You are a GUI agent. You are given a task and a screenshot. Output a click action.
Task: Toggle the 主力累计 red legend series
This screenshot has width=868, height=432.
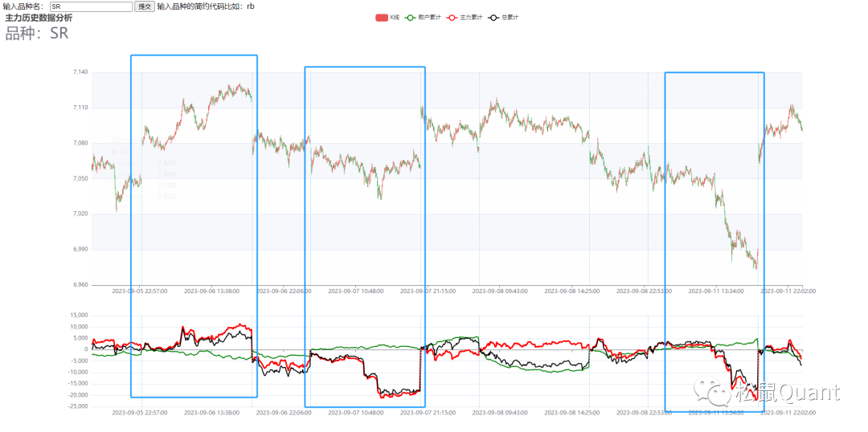pyautogui.click(x=463, y=18)
